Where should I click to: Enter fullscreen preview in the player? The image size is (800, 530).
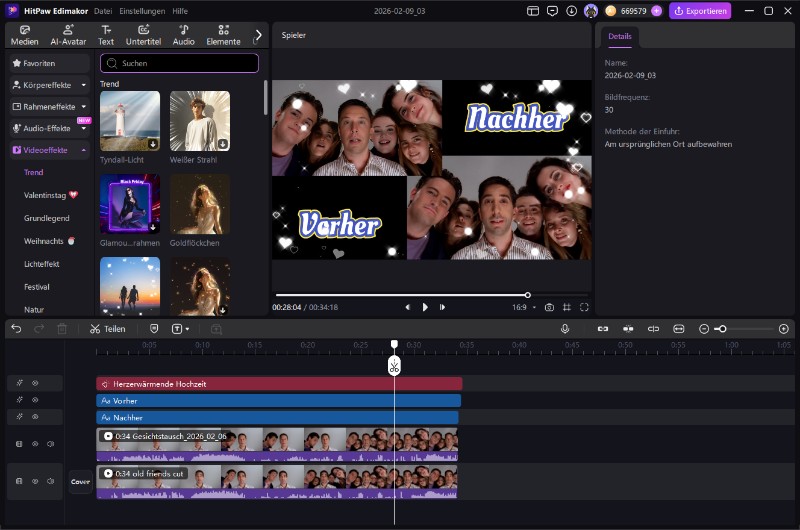pyautogui.click(x=584, y=307)
